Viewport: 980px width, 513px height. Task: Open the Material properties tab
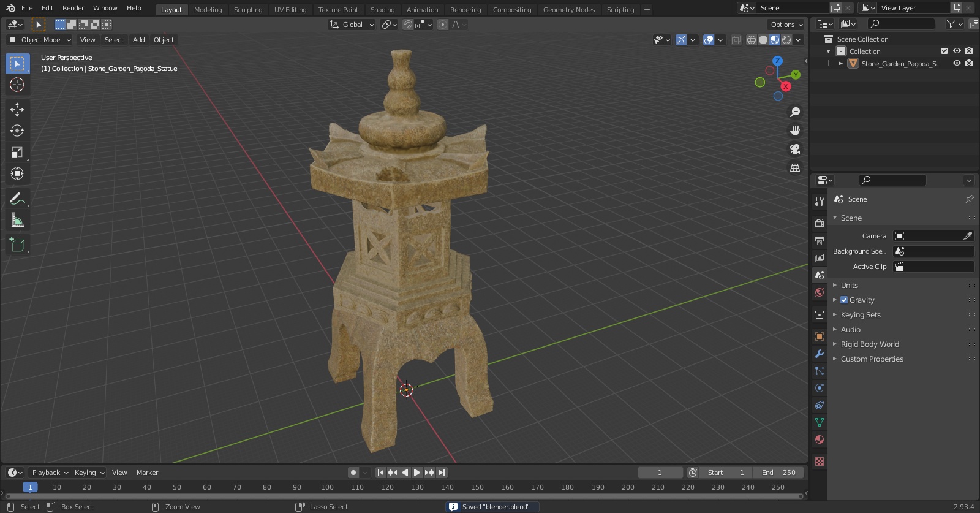coord(819,439)
